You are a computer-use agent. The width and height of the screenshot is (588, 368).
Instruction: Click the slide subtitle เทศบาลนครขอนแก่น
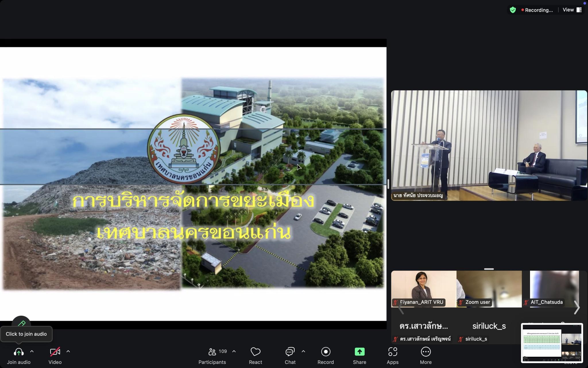[x=194, y=232]
